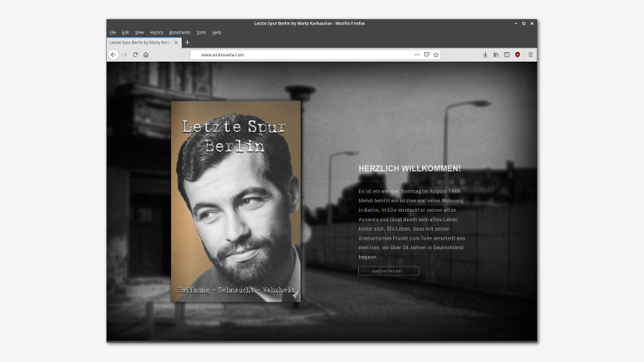
Task: Minimize the Firefox window
Action: coord(515,23)
